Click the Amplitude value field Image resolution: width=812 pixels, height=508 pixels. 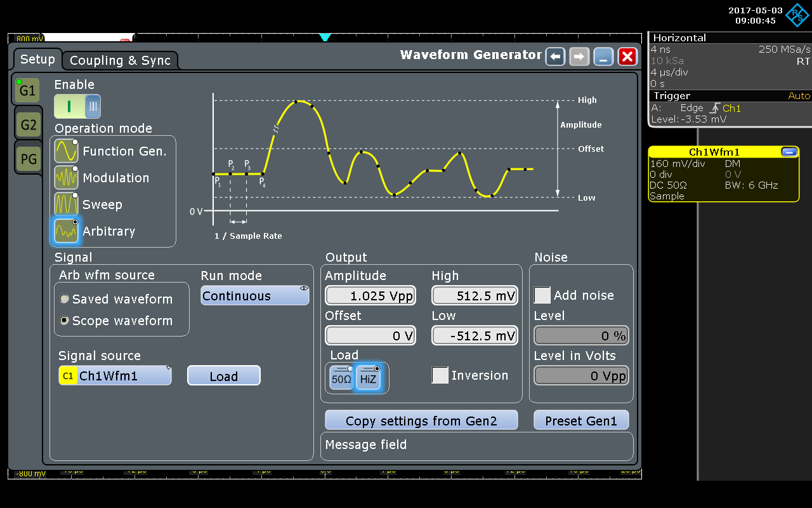[370, 296]
